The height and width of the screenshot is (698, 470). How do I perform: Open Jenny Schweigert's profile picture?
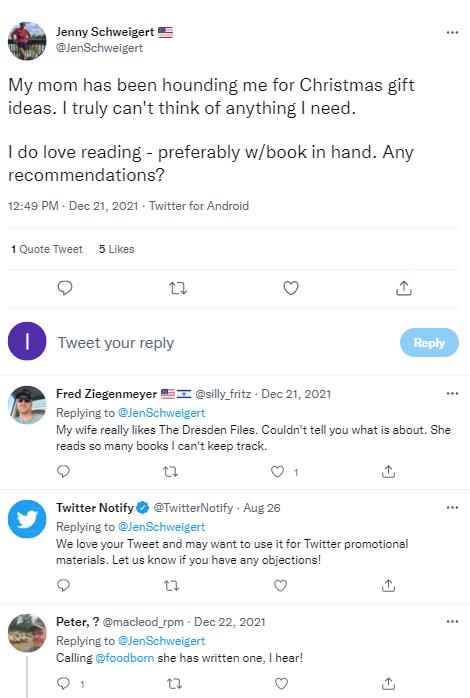click(27, 41)
